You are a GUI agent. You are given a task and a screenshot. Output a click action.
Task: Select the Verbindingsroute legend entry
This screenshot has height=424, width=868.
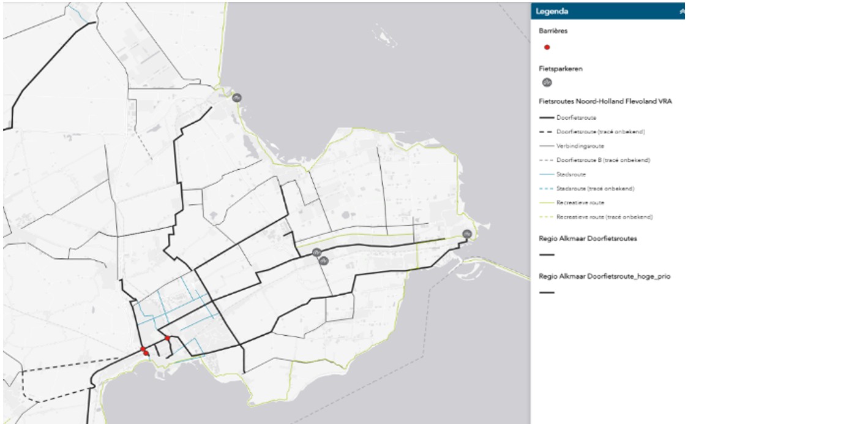click(580, 146)
